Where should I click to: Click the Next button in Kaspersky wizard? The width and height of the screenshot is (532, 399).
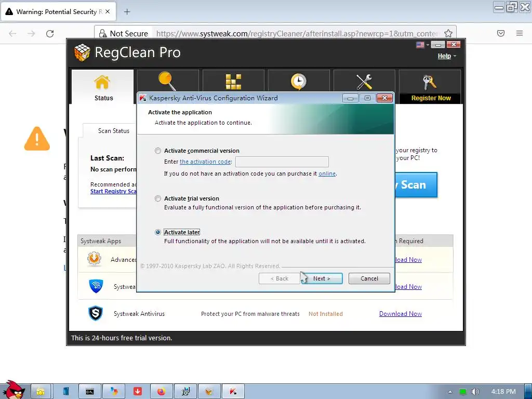322,278
